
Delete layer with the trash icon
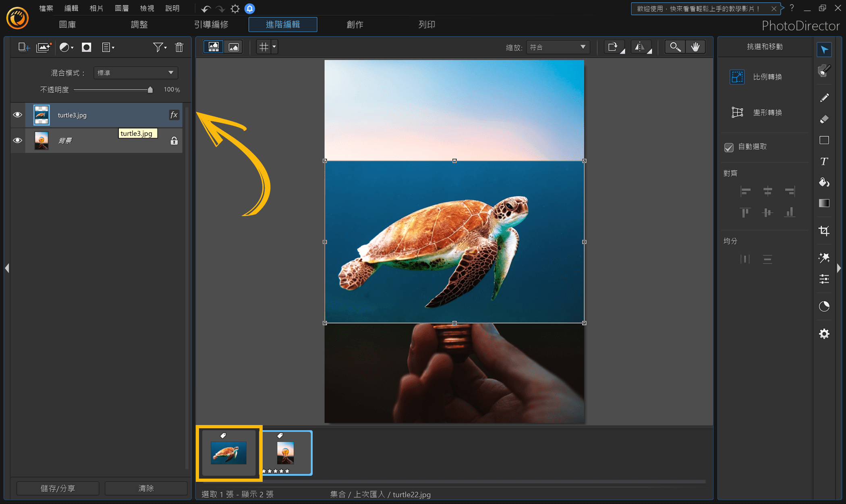click(x=179, y=47)
